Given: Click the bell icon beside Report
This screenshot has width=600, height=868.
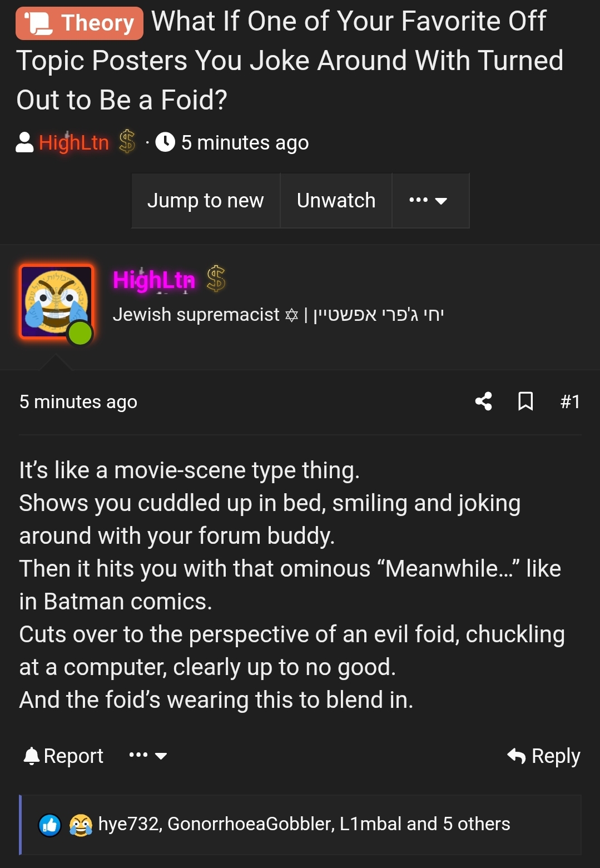Looking at the screenshot, I should (x=31, y=755).
